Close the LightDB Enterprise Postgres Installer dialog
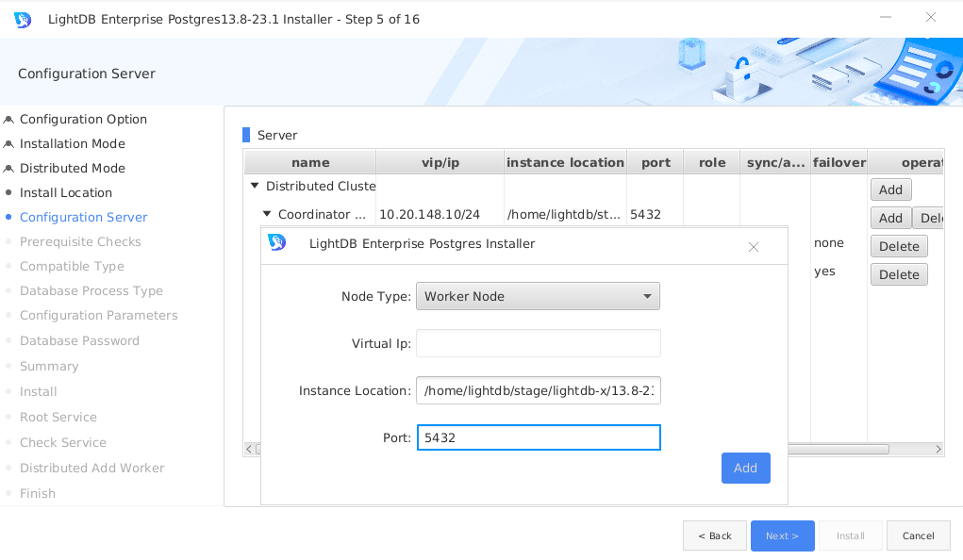Image resolution: width=963 pixels, height=560 pixels. point(754,247)
